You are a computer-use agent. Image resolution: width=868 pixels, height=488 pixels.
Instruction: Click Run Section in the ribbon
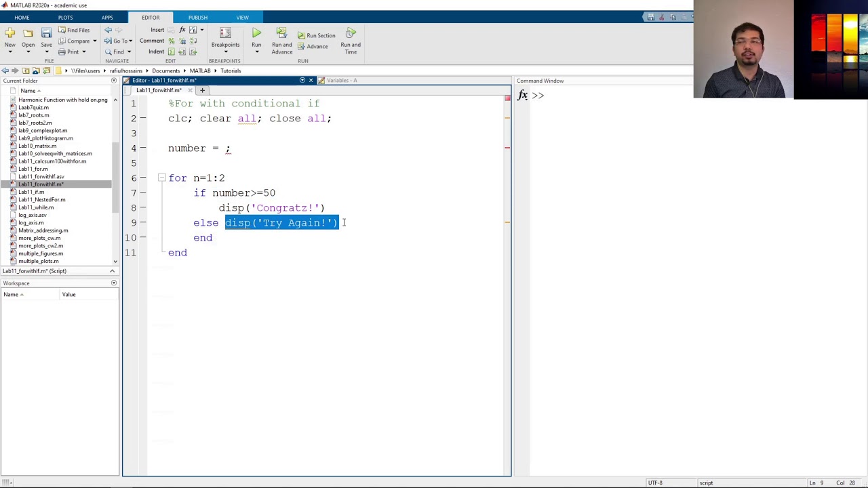(316, 35)
